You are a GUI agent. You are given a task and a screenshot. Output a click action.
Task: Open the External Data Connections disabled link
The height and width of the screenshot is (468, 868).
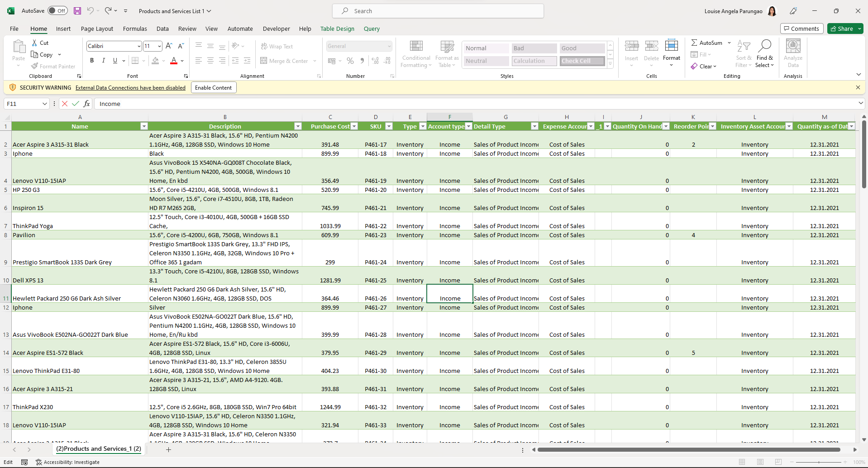coord(130,88)
